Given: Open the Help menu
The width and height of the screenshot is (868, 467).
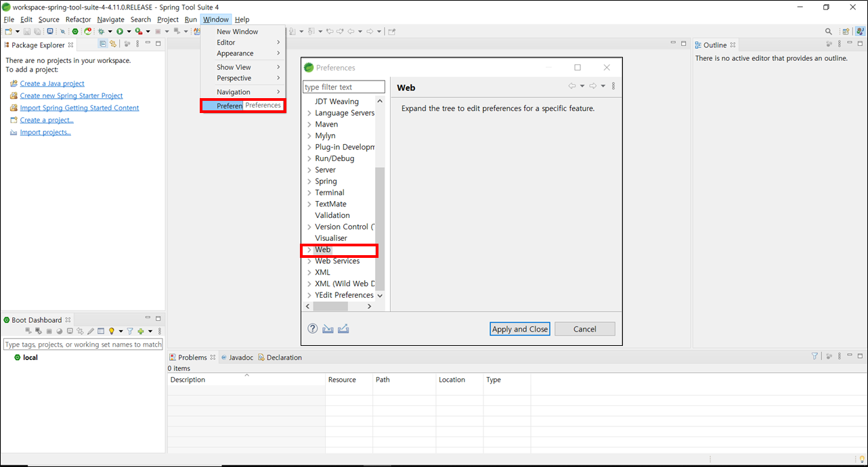Looking at the screenshot, I should 242,20.
